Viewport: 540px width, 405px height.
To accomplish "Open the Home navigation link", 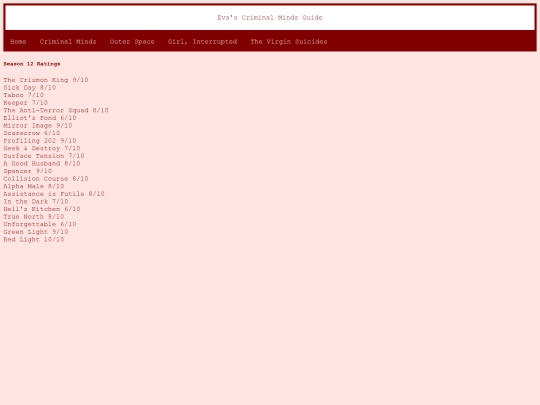I will [x=18, y=42].
